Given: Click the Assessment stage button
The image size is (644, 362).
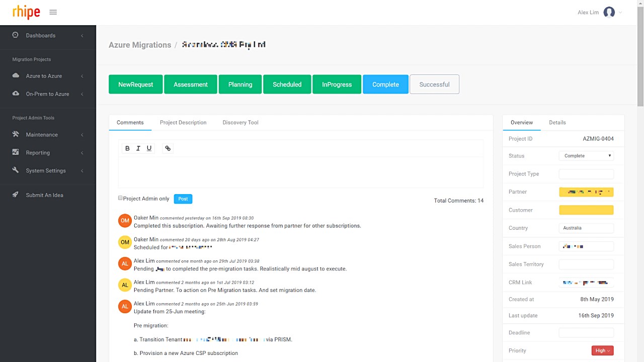Looking at the screenshot, I should [191, 84].
